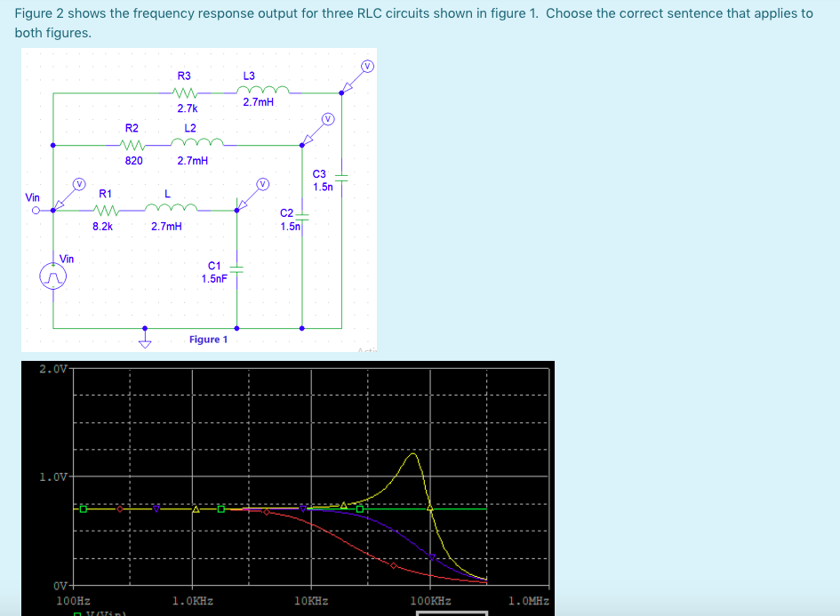Select the voltage probe on the R2-L2 branch

click(x=327, y=118)
